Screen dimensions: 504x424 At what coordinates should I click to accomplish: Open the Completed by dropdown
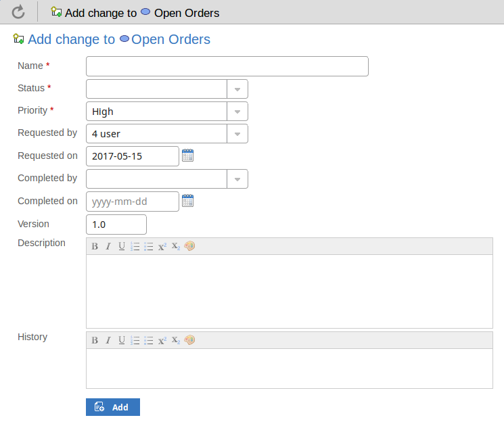tap(237, 179)
